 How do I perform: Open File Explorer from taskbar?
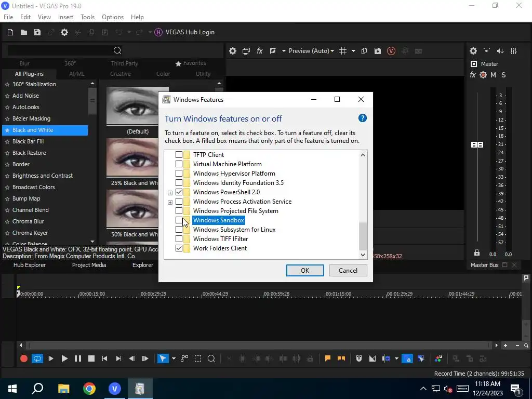63,389
